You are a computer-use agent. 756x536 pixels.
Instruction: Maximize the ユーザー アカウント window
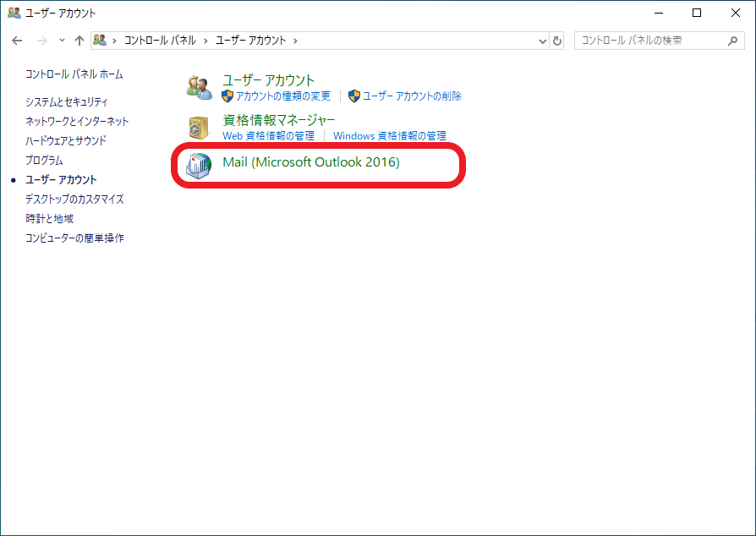click(x=697, y=13)
